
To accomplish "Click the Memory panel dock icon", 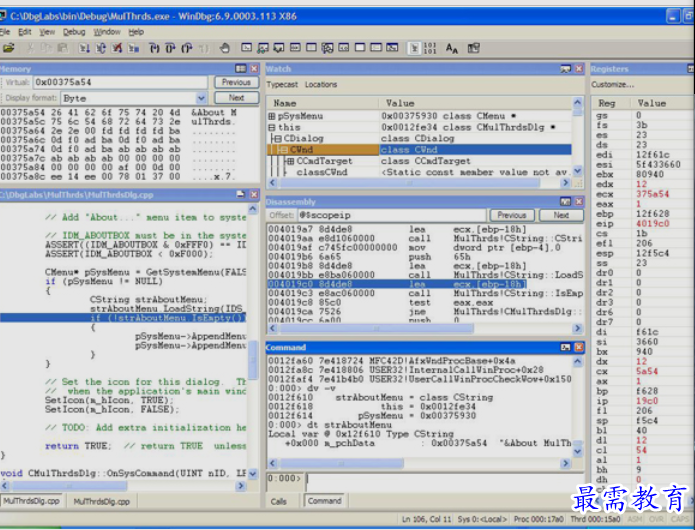I will 241,68.
